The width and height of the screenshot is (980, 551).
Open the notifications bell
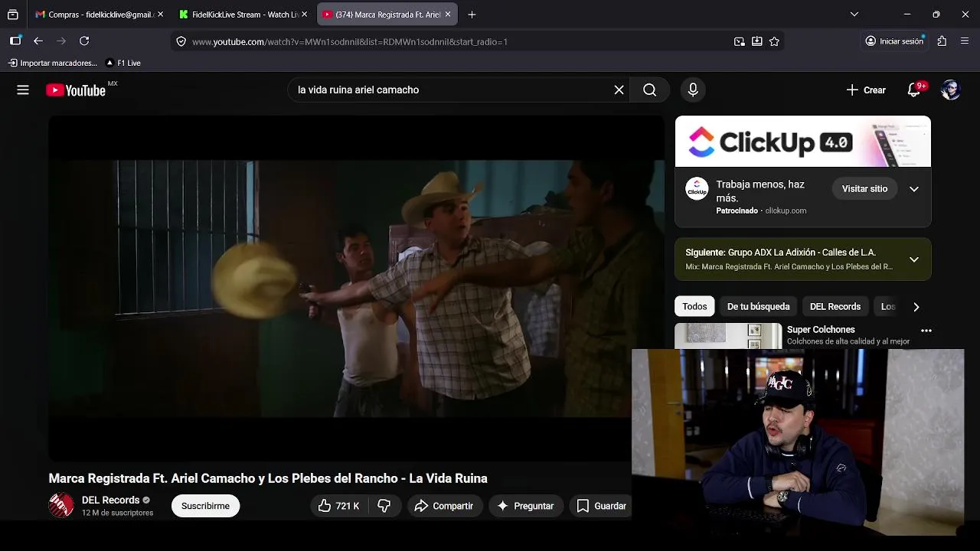pyautogui.click(x=914, y=90)
